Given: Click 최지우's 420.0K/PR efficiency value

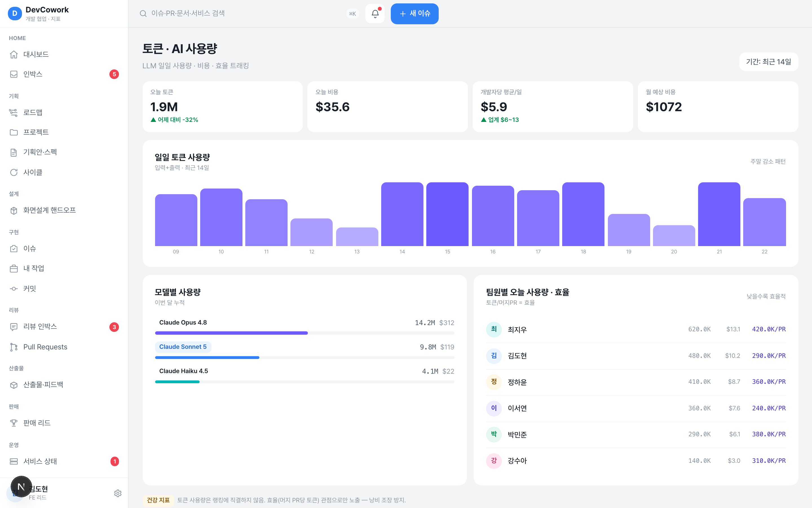Looking at the screenshot, I should [x=769, y=329].
